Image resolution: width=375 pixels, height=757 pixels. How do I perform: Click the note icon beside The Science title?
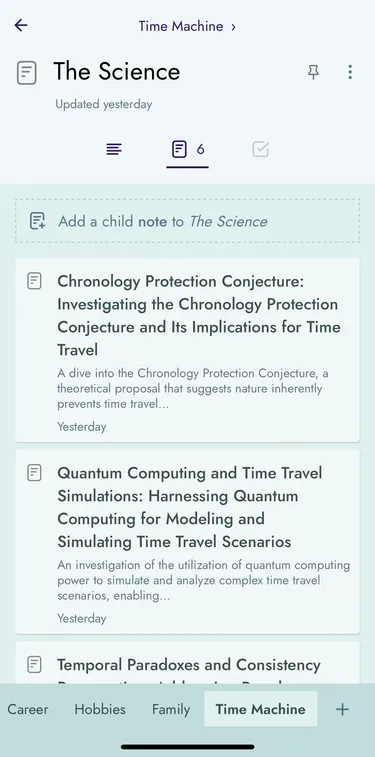coord(27,73)
